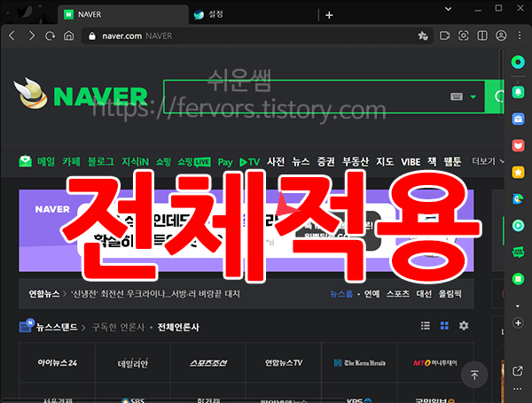Toggle the split view sidebar icon
The image size is (532, 403).
[482, 35]
